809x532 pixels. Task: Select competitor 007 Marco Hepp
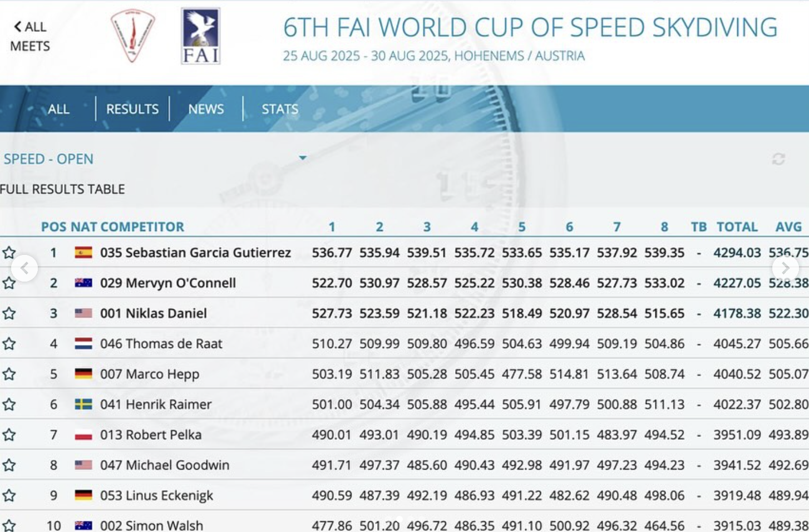coord(149,374)
